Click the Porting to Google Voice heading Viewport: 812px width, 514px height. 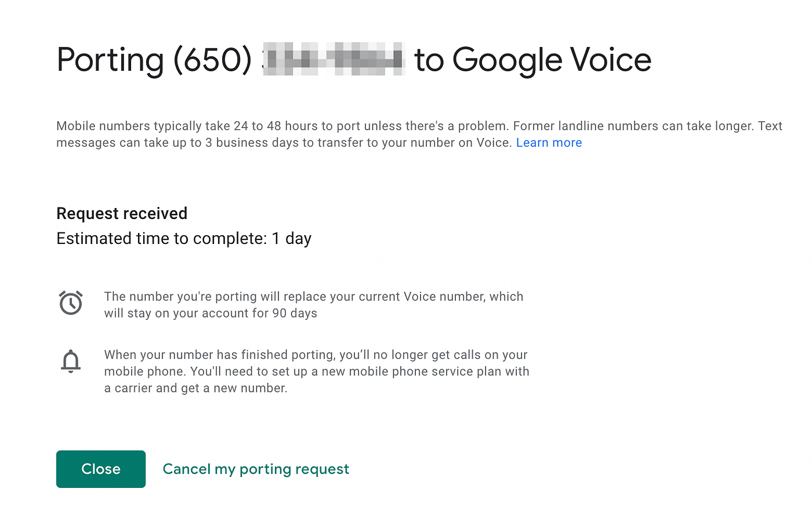coord(354,60)
